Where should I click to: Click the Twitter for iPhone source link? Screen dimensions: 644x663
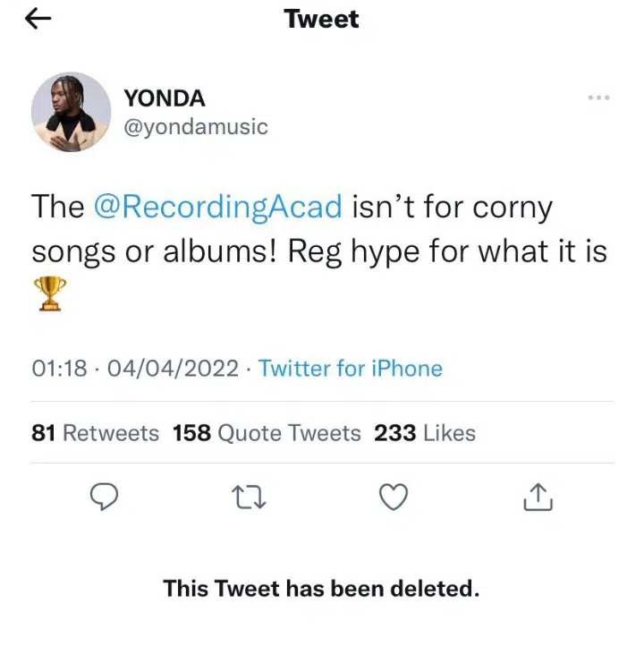coord(351,369)
